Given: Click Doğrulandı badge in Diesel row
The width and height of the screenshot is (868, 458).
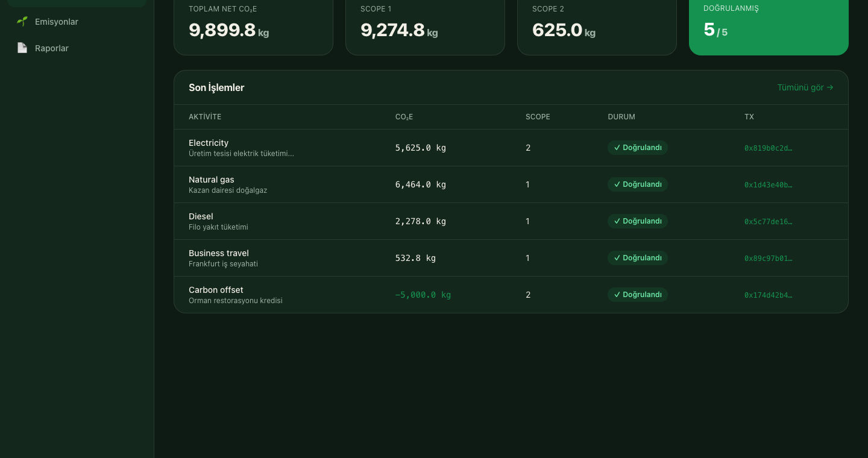Looking at the screenshot, I should point(638,221).
